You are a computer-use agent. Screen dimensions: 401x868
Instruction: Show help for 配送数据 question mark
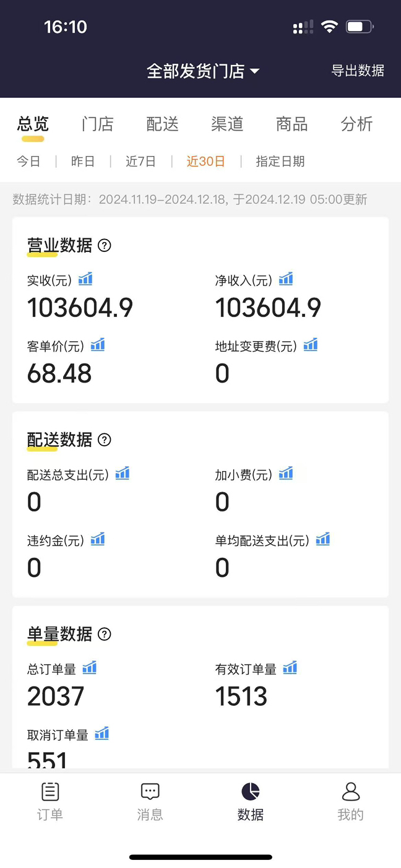coord(105,440)
